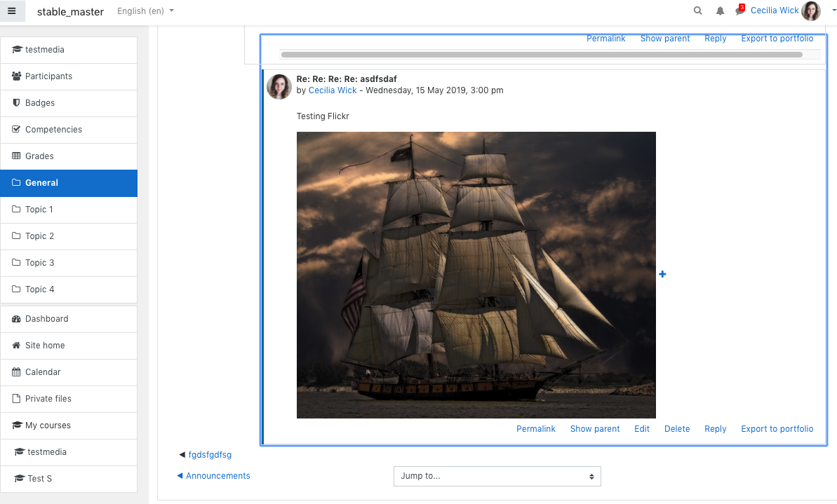
Task: Open Site home from the sidebar
Action: click(69, 346)
